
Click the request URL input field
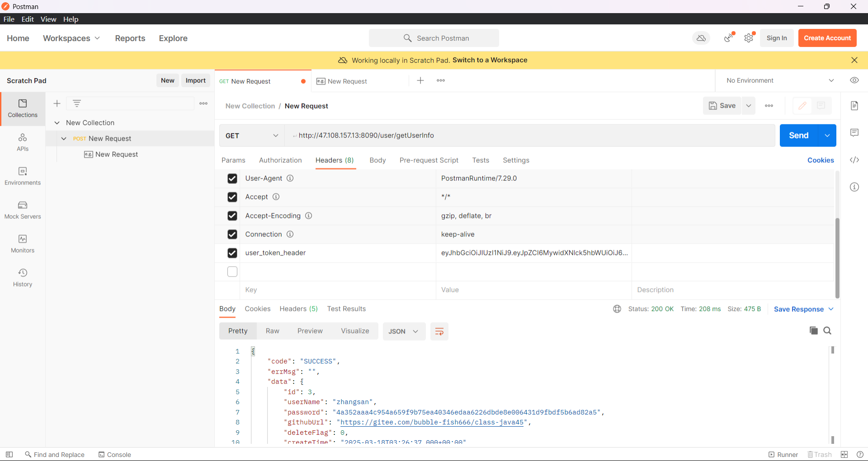click(530, 136)
